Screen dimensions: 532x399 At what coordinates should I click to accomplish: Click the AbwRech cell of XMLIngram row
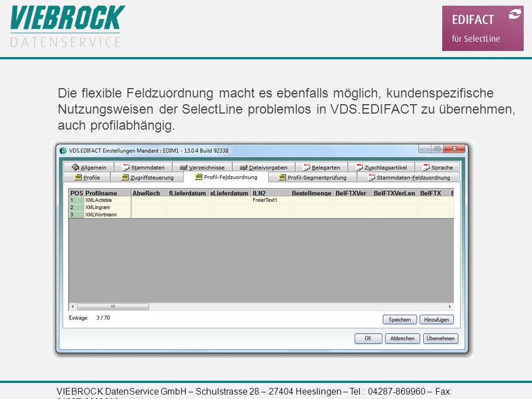pyautogui.click(x=149, y=207)
